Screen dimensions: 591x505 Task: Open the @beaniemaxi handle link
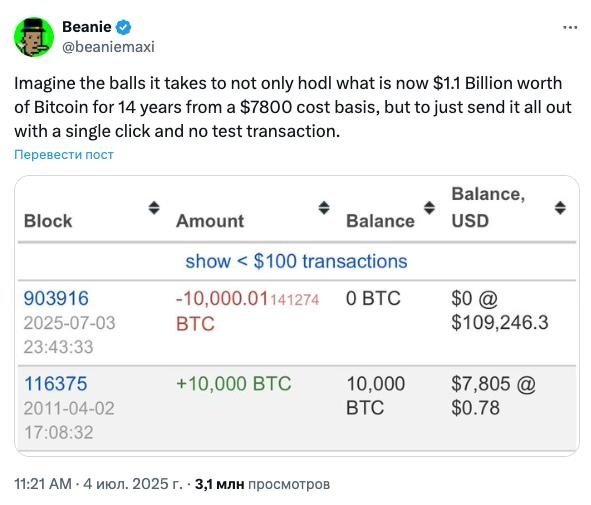108,47
